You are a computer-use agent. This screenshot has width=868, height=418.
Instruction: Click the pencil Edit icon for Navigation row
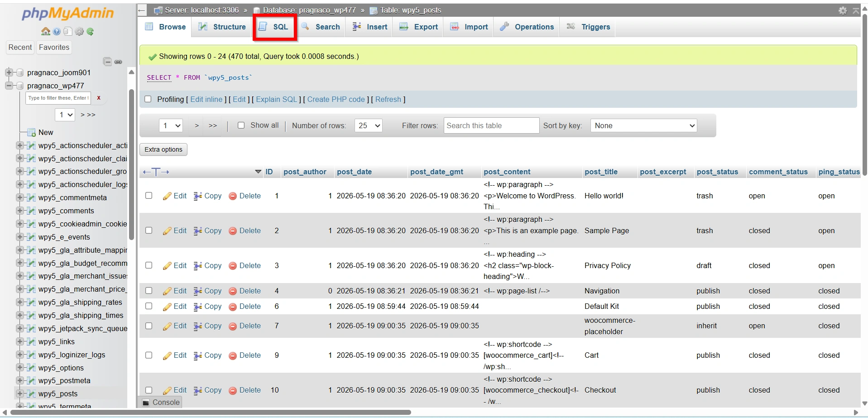pos(167,291)
